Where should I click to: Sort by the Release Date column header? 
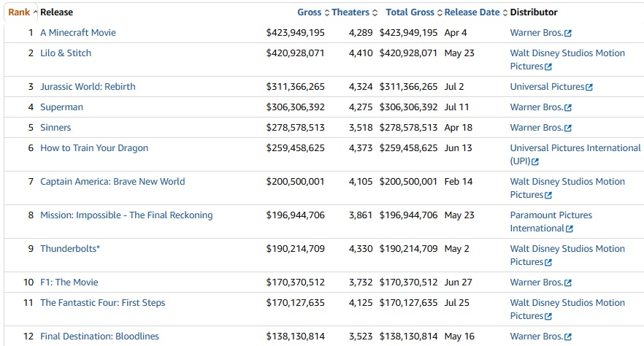(475, 12)
